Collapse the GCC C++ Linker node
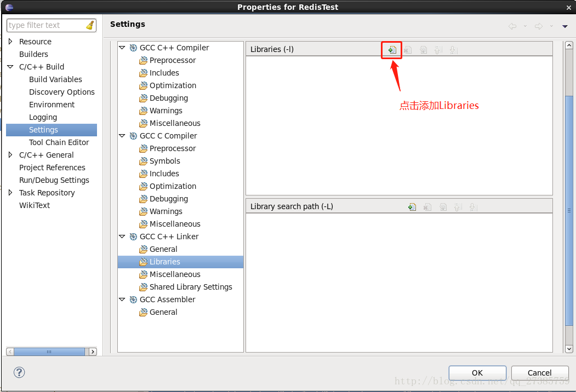576x392 pixels. click(122, 237)
